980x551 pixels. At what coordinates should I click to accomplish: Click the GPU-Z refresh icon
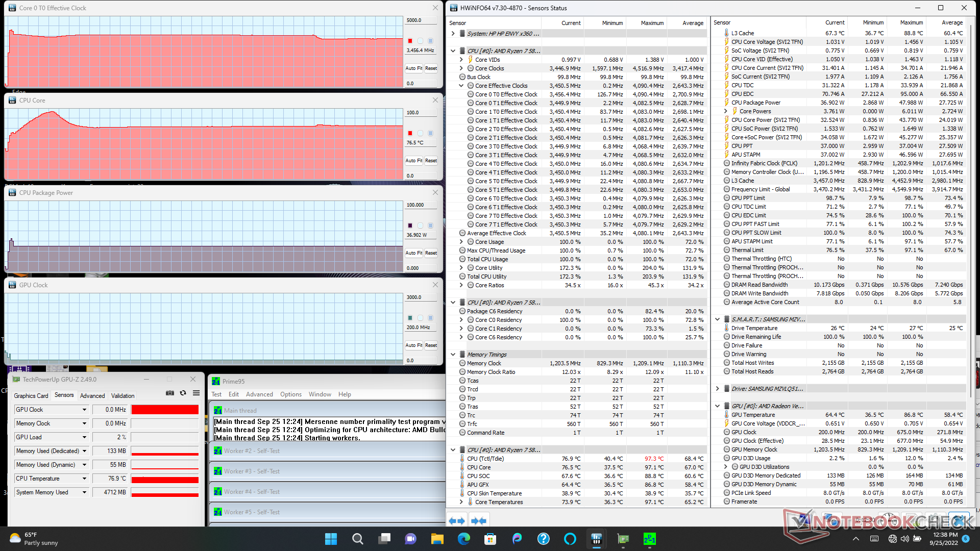point(183,393)
